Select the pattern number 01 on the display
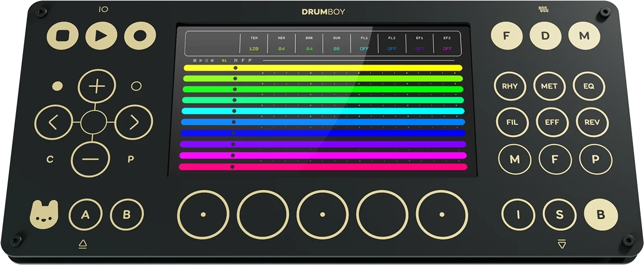 tap(224, 61)
